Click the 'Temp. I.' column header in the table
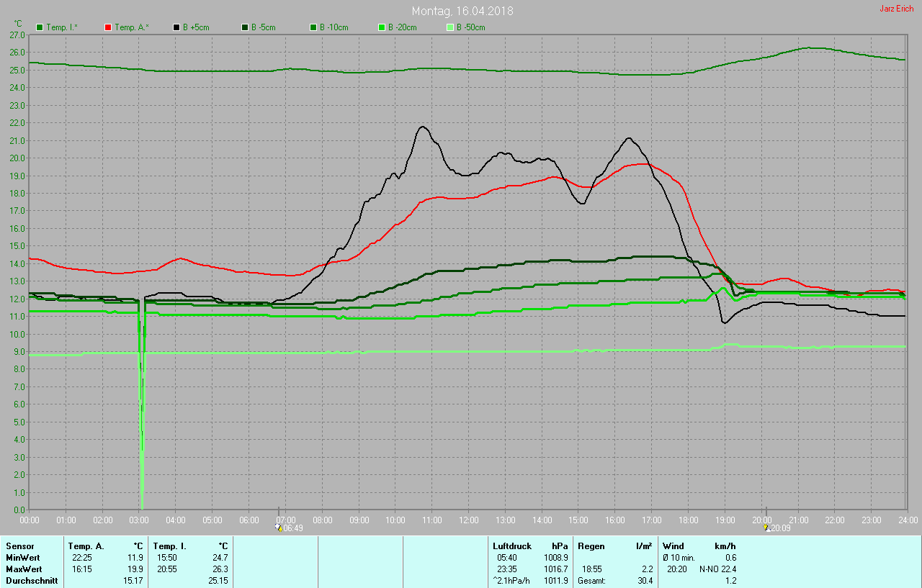Screen dimensions: 922x588 tap(169, 546)
